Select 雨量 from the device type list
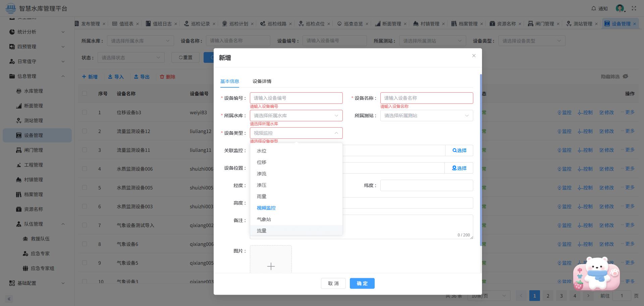This screenshot has width=644, height=306. click(261, 196)
